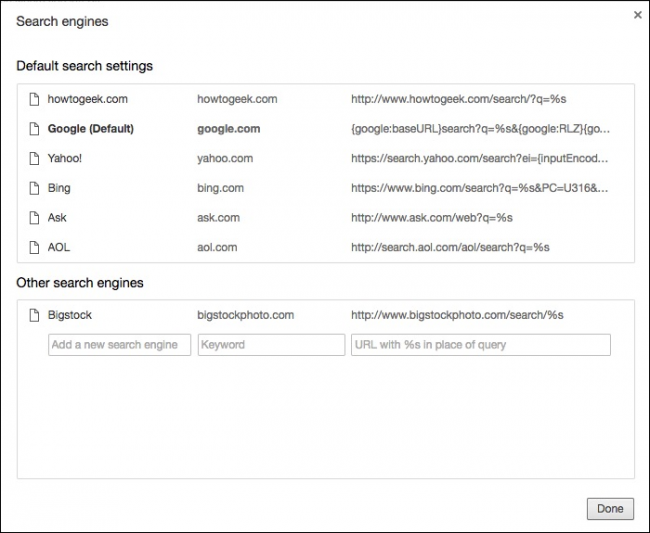
Task: Click the ask.com keyword
Action: click(x=218, y=217)
